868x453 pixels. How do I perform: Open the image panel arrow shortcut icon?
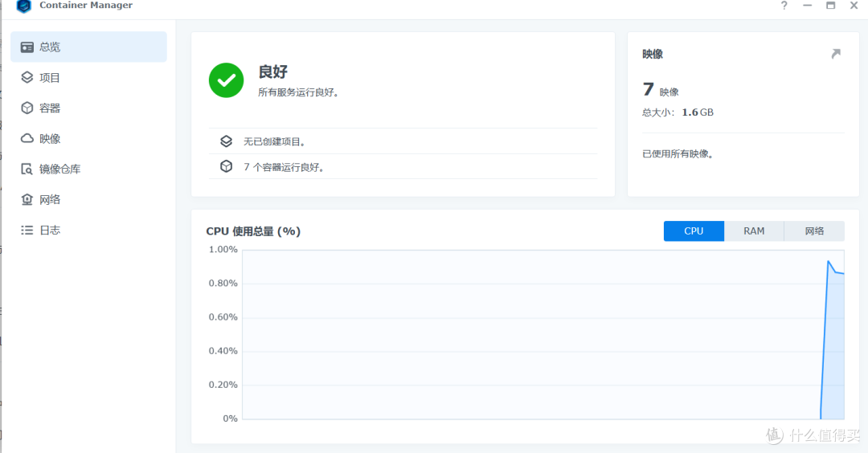[x=836, y=54]
